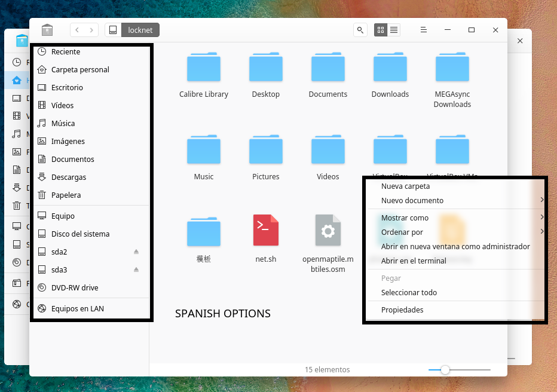This screenshot has width=557, height=392.
Task: Switch to list view
Action: pos(394,30)
